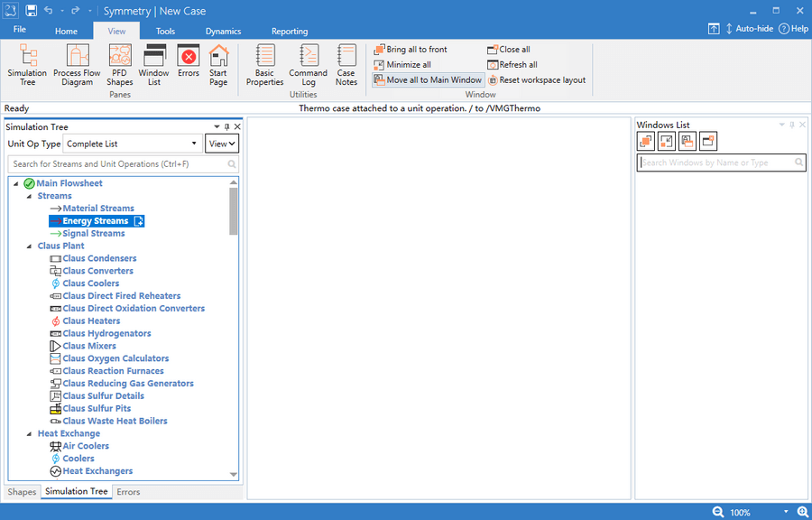Open the Process Flow Diagram pane

point(77,64)
